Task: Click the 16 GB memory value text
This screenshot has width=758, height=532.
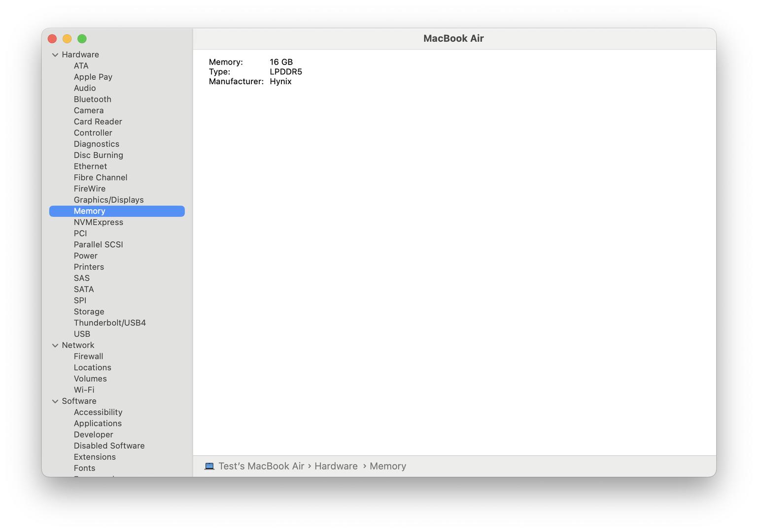Action: point(281,62)
